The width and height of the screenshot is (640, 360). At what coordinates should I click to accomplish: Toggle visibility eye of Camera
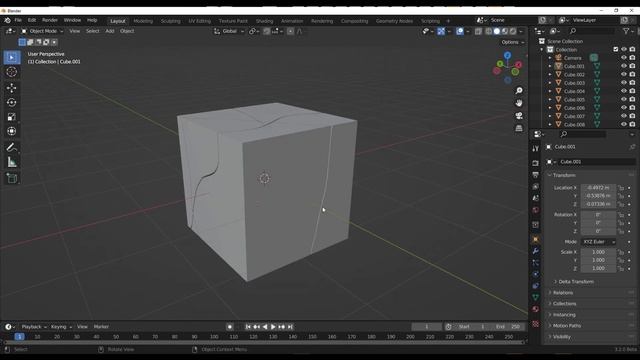pos(624,58)
